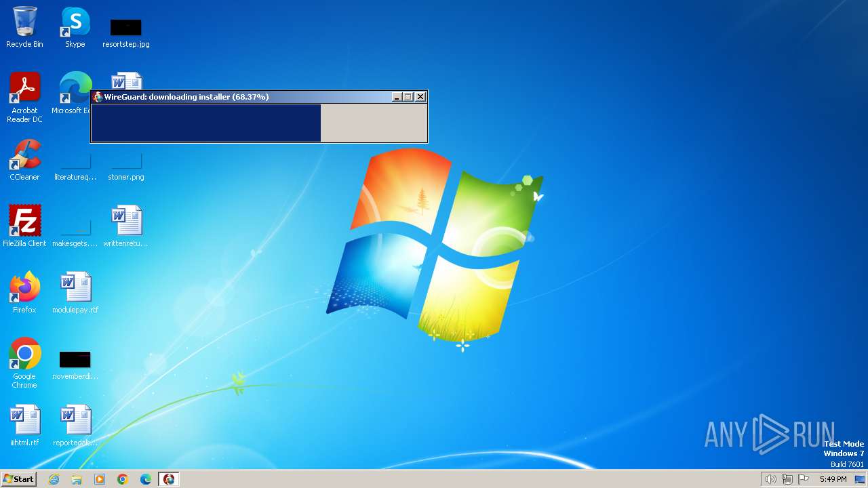Click the 5:49 PM clock

tap(833, 479)
